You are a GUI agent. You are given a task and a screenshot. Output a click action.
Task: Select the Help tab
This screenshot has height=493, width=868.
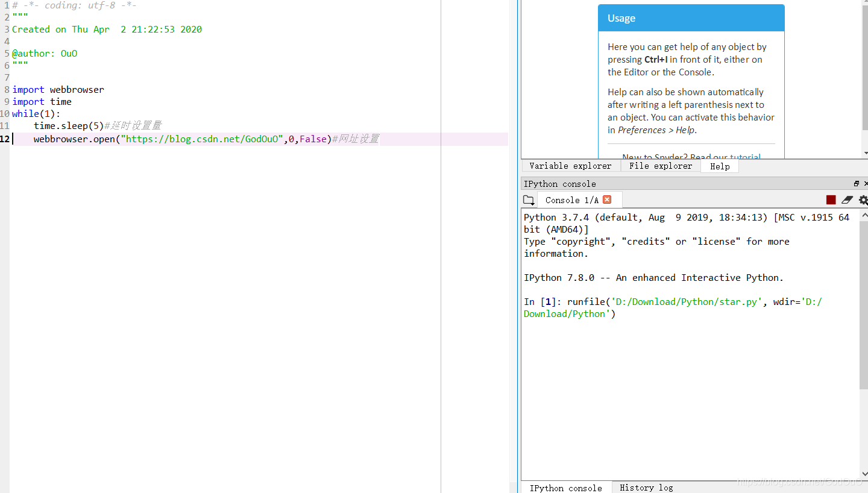click(720, 166)
